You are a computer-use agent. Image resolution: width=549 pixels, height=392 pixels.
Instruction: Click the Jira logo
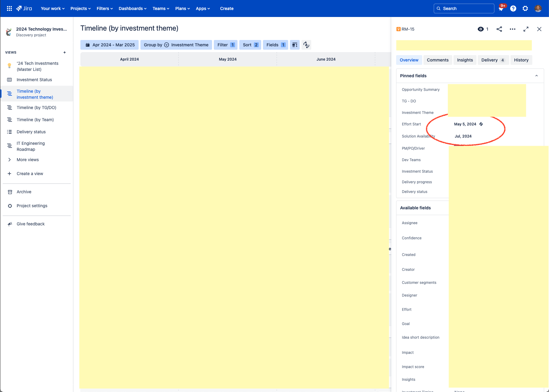click(x=24, y=8)
